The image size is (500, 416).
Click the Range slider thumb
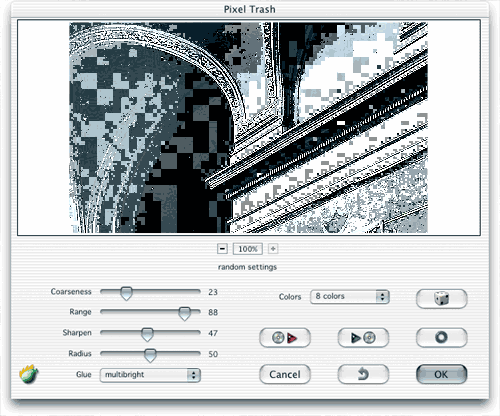click(x=184, y=314)
